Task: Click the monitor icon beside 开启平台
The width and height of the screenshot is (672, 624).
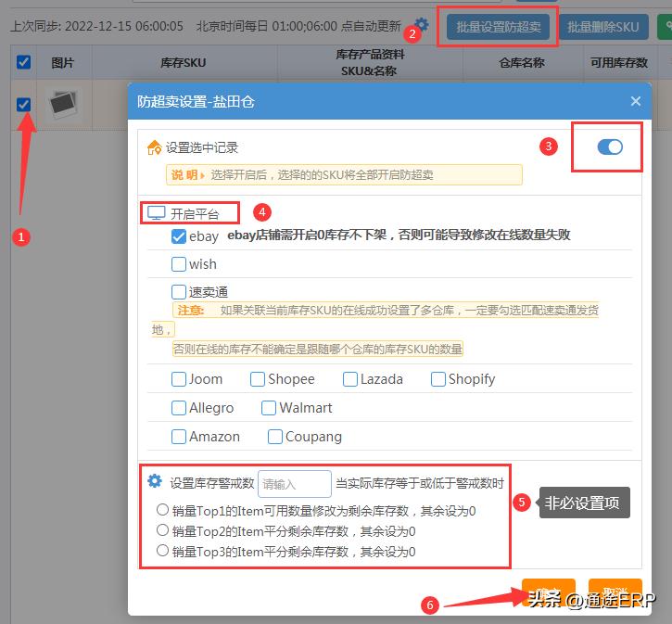Action: point(156,213)
